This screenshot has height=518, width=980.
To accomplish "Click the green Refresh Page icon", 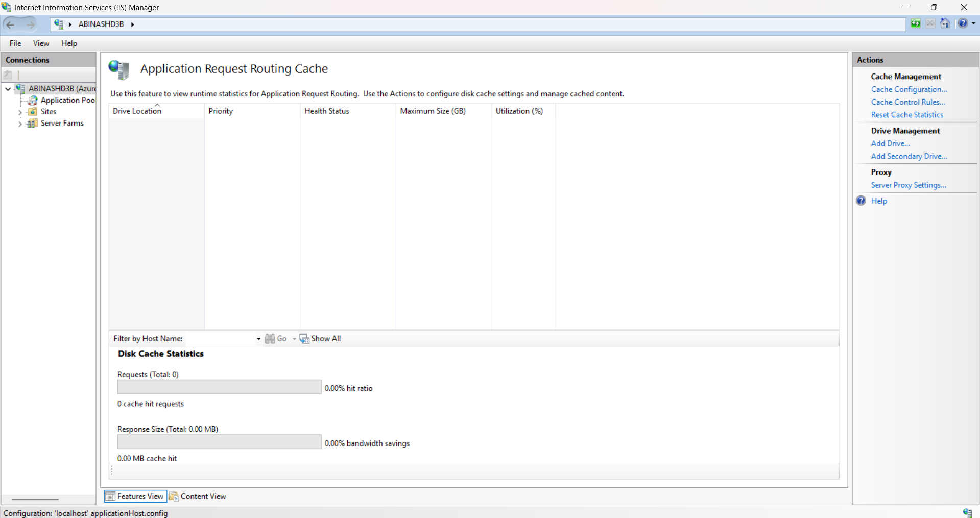I will point(916,23).
